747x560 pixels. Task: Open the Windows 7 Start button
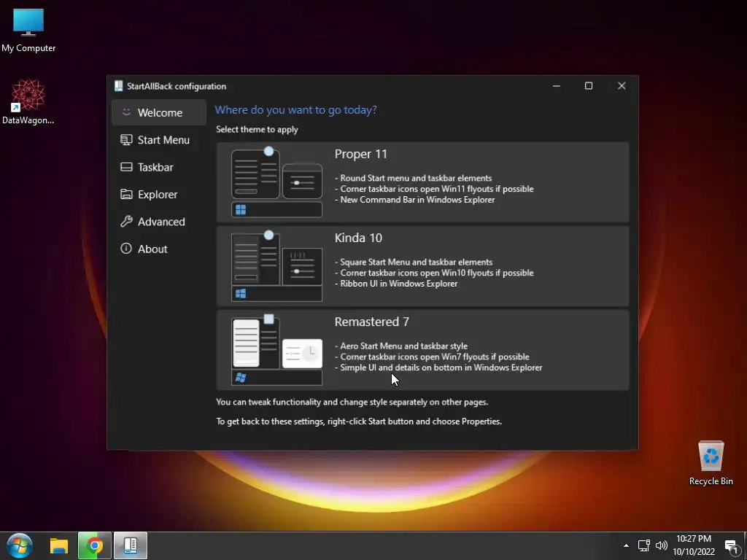tap(20, 545)
